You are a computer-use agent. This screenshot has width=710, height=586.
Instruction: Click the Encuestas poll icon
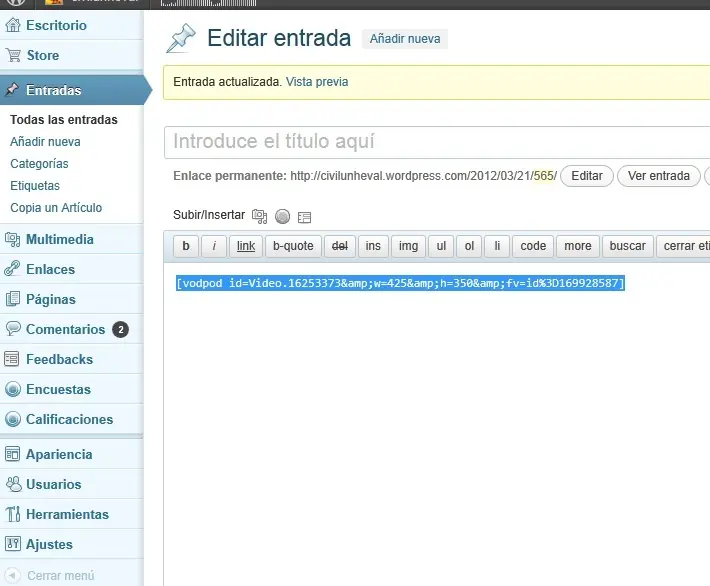click(x=13, y=389)
